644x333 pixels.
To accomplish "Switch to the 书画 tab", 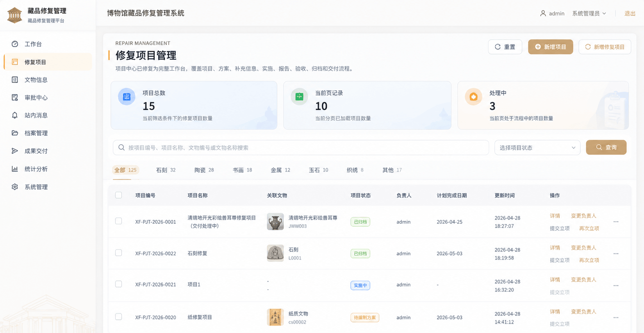I will click(x=242, y=170).
